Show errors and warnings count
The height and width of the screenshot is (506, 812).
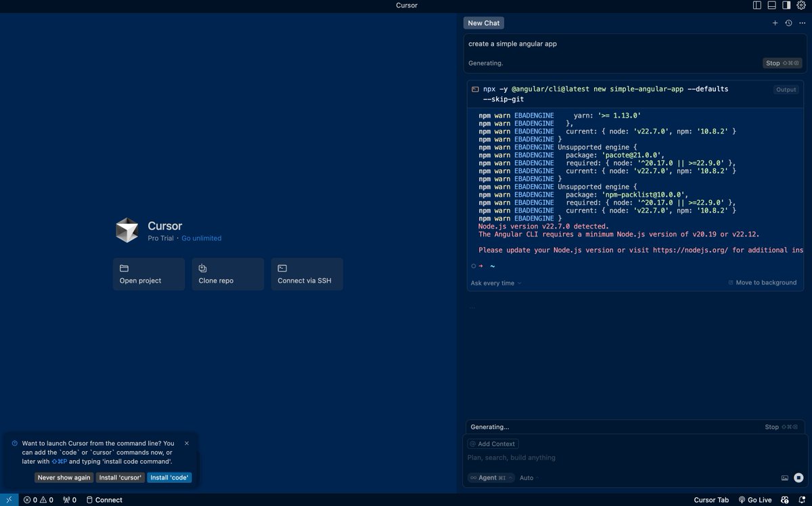39,500
